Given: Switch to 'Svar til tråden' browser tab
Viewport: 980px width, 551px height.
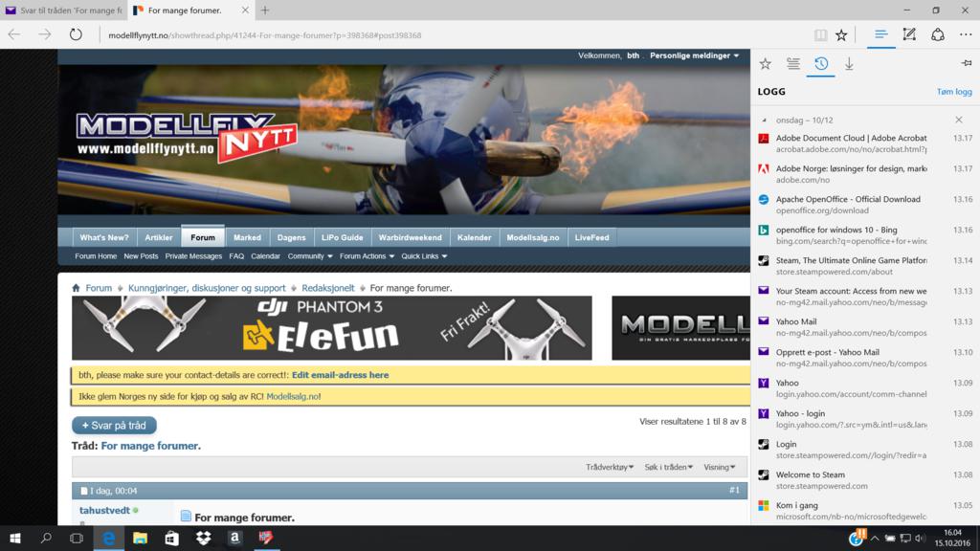Looking at the screenshot, I should click(63, 11).
